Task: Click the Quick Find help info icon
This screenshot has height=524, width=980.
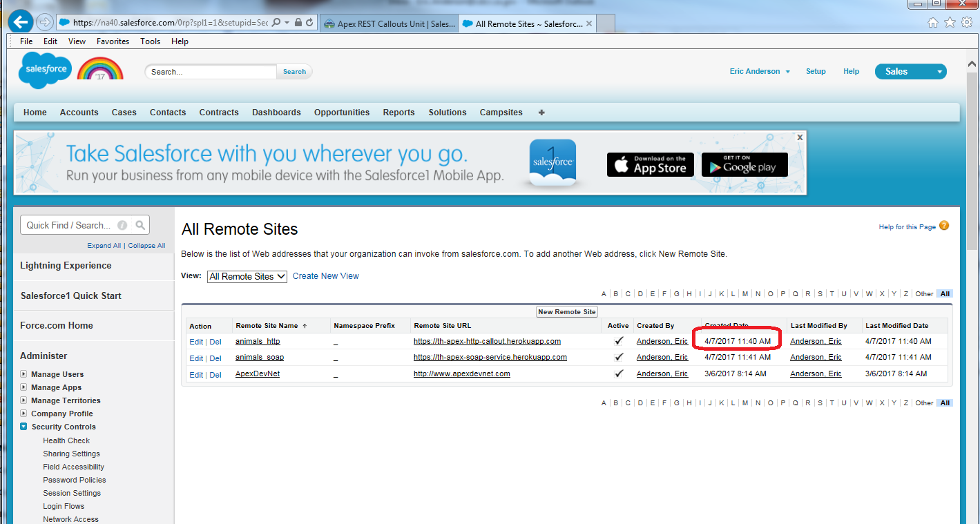Action: coord(122,225)
